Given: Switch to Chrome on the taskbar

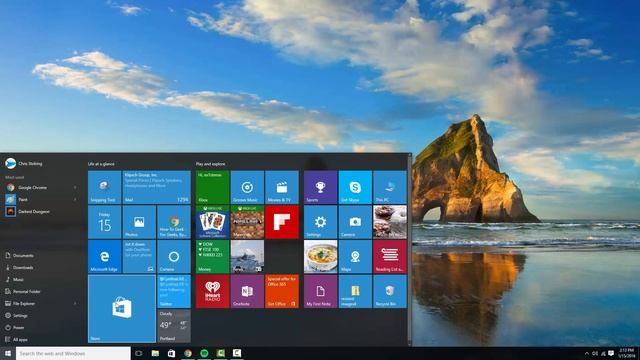Looking at the screenshot, I should (188, 353).
